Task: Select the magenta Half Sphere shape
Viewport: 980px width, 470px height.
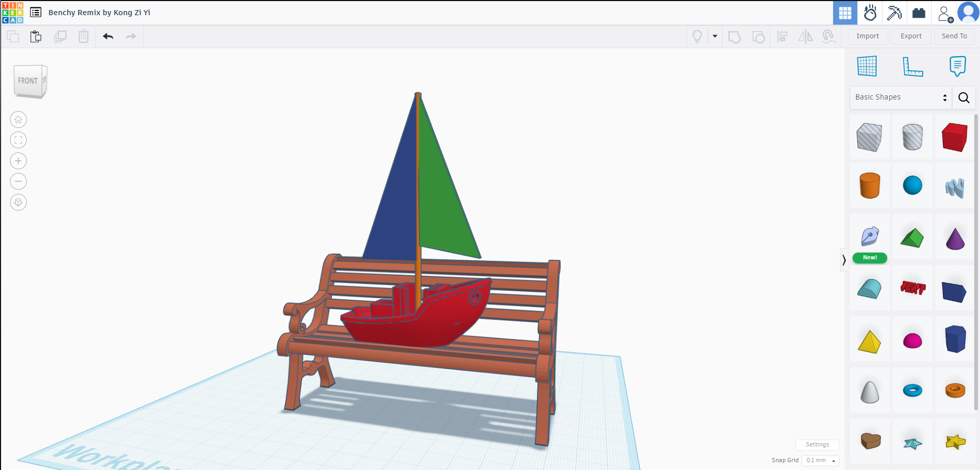Action: click(x=912, y=341)
